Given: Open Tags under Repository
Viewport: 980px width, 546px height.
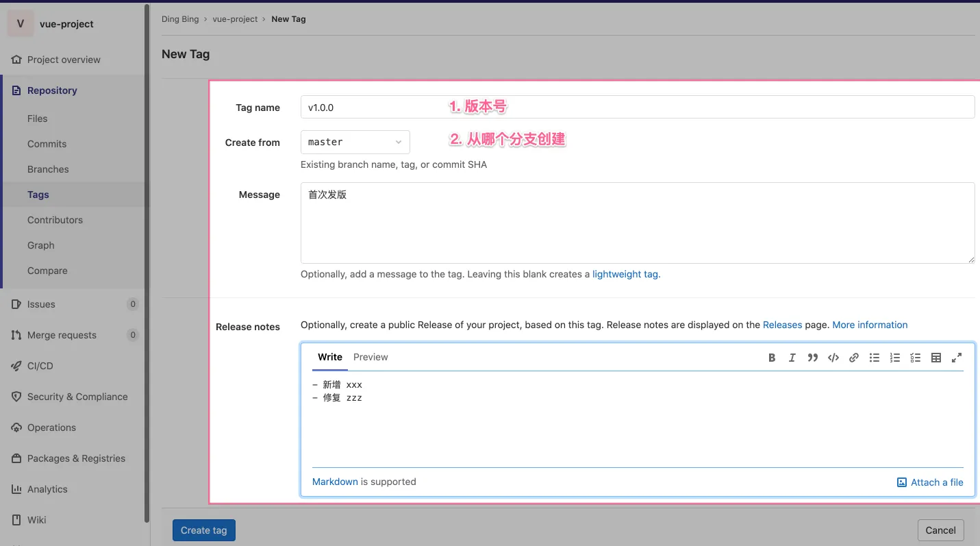Looking at the screenshot, I should click(x=38, y=195).
